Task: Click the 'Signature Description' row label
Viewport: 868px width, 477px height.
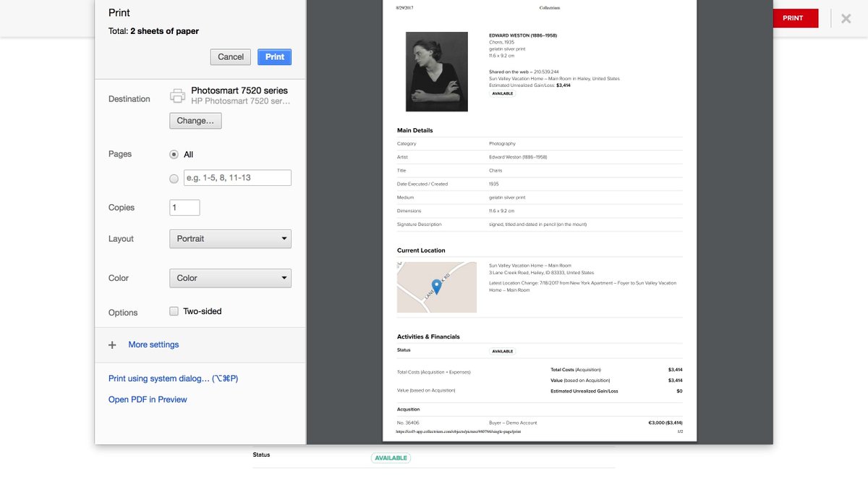Action: pos(419,224)
